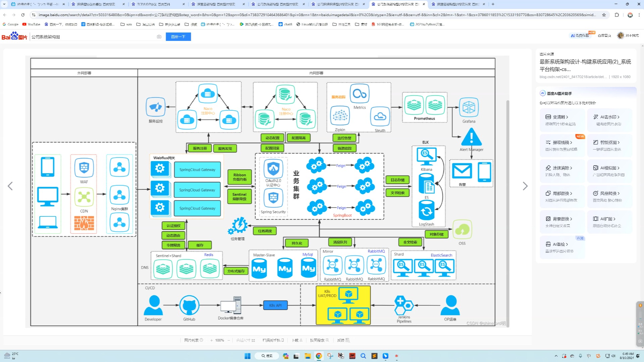The width and height of the screenshot is (644, 362).
Task: Switch to the TCP/UDP协议 browser tab
Action: pyautogui.click(x=158, y=4)
